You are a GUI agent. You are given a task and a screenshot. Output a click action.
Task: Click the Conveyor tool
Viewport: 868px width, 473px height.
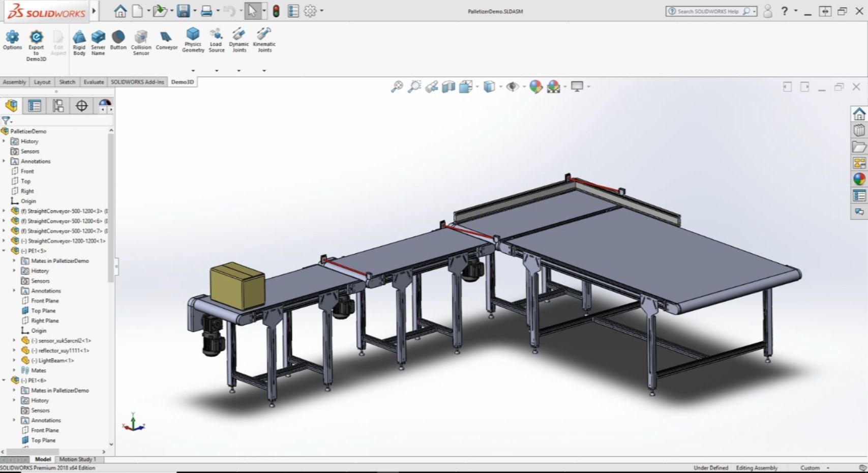[166, 40]
